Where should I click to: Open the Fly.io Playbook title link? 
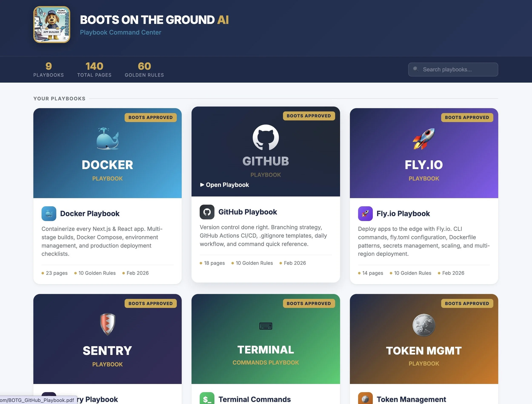click(403, 213)
